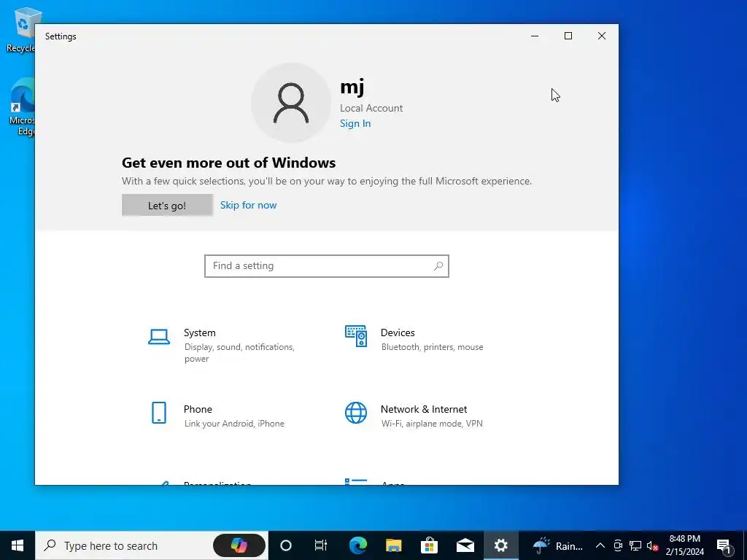Open the rain weather widget on taskbar
This screenshot has width=747, height=560.
point(557,545)
